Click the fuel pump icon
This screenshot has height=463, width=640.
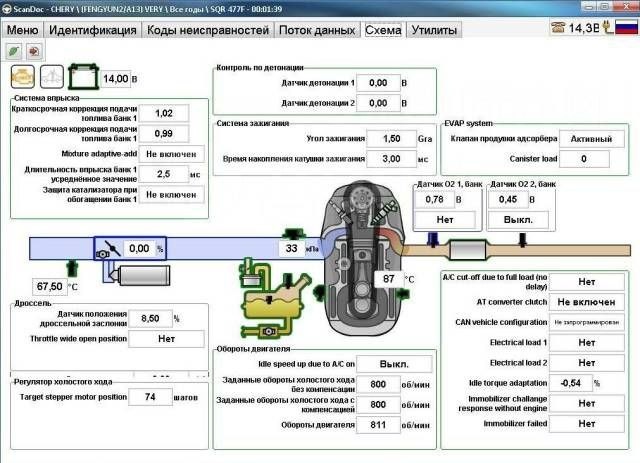coord(267,331)
